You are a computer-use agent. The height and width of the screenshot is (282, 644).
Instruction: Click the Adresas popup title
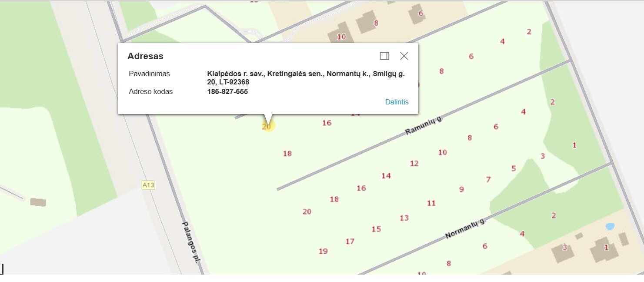point(145,56)
